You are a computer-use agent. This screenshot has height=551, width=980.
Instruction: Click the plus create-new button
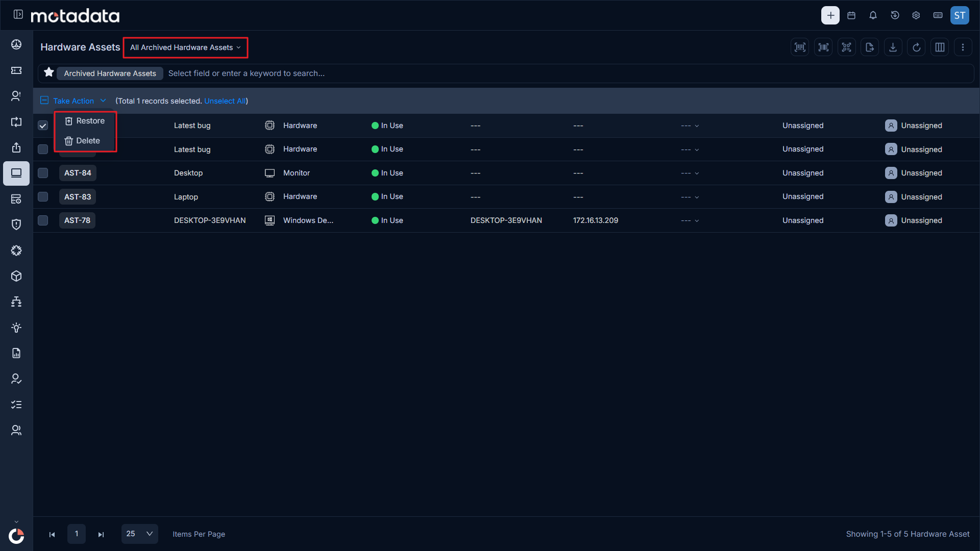click(x=830, y=15)
